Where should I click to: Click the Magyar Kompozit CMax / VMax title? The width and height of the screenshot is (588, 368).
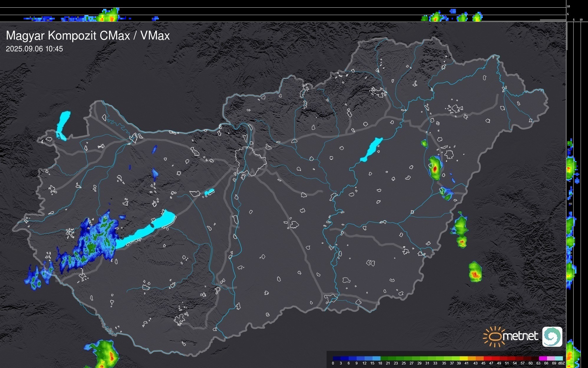click(x=88, y=36)
